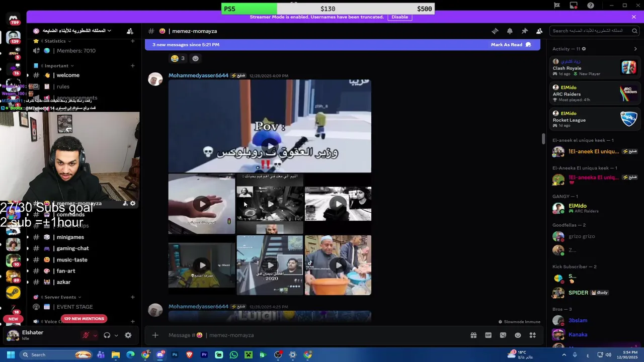
Task: Open the sticker picker
Action: (503, 335)
